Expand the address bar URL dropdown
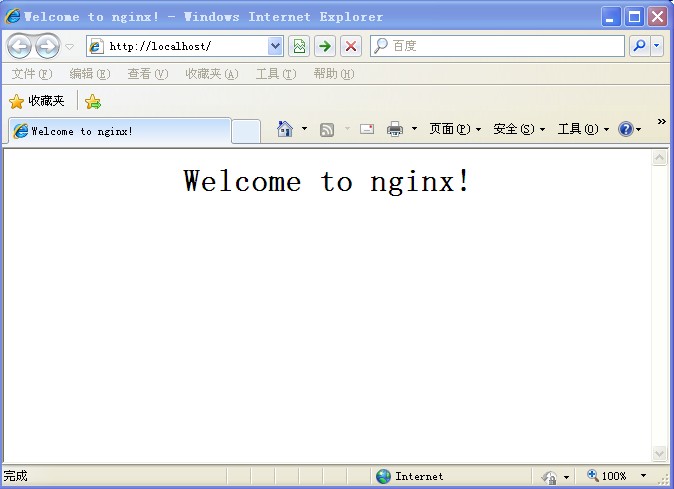The image size is (674, 489). [275, 46]
